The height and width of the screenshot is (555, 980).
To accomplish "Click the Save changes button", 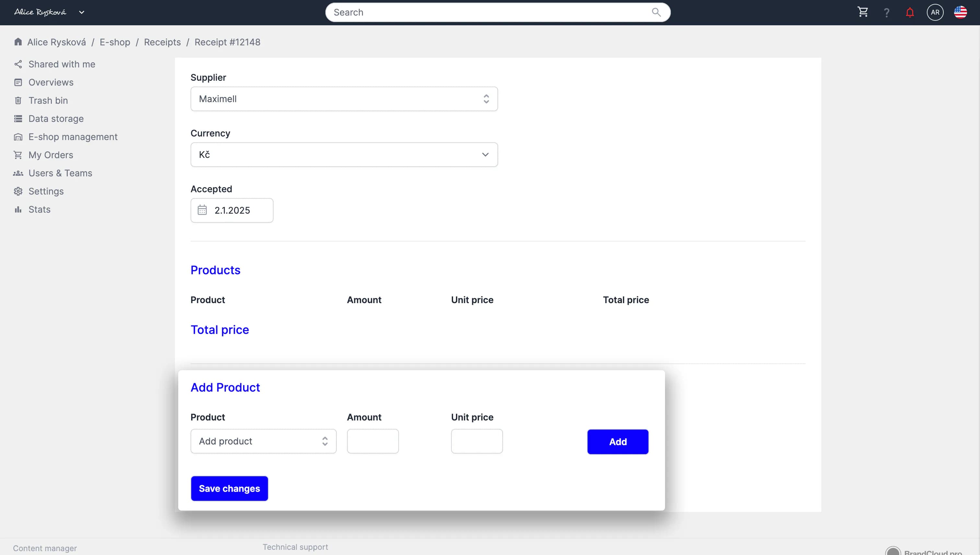I will click(x=229, y=488).
